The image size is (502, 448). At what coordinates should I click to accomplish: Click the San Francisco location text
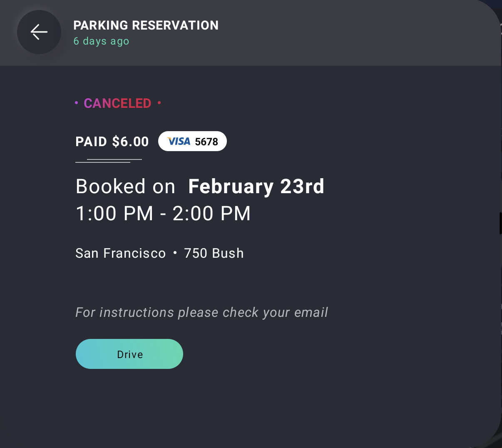point(121,253)
